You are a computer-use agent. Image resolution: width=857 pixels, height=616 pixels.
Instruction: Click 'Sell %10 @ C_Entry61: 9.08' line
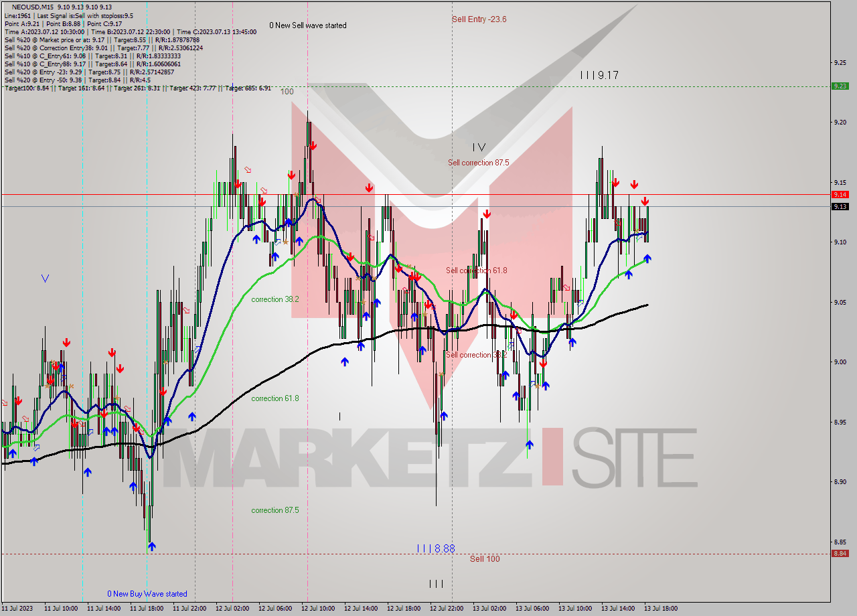92,56
